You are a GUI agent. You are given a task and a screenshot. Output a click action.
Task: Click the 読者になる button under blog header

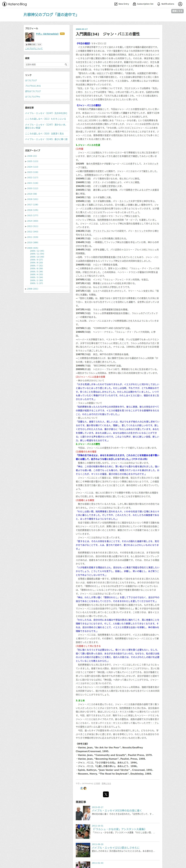(177, 11)
